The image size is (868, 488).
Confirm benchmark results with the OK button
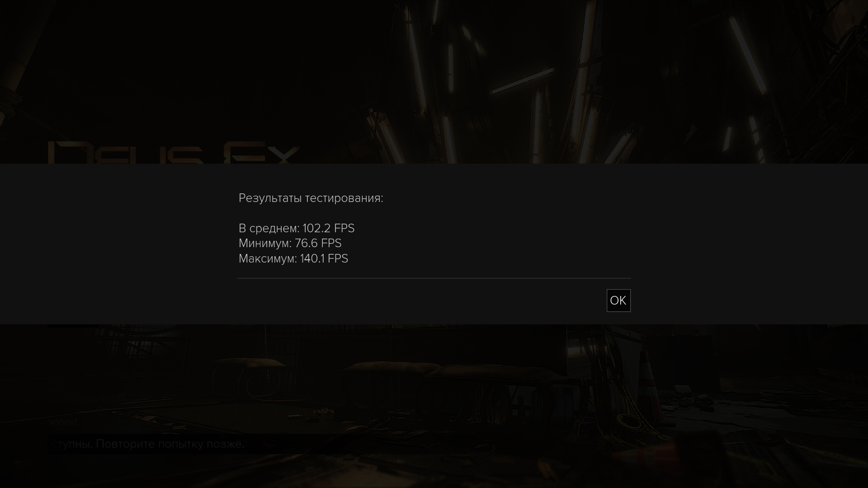pos(618,300)
